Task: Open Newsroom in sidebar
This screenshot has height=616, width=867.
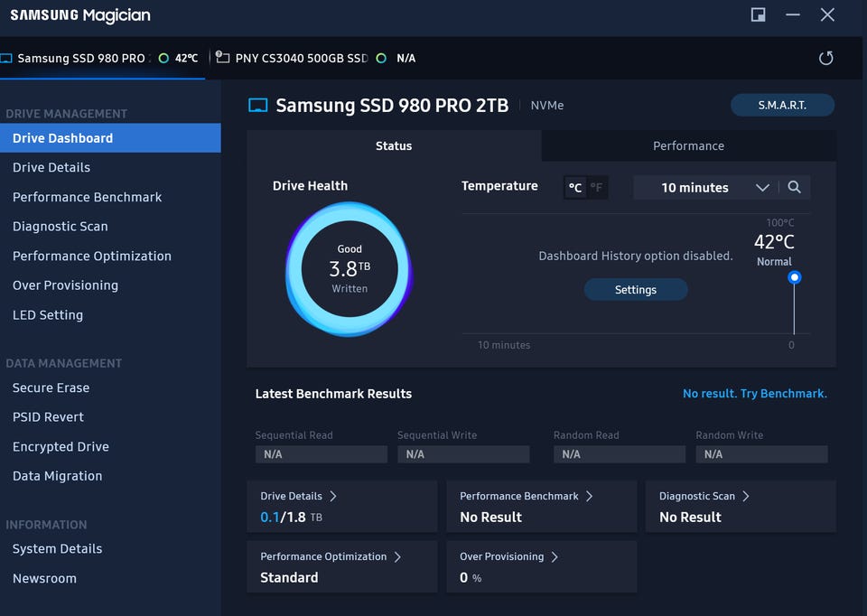Action: point(110,578)
